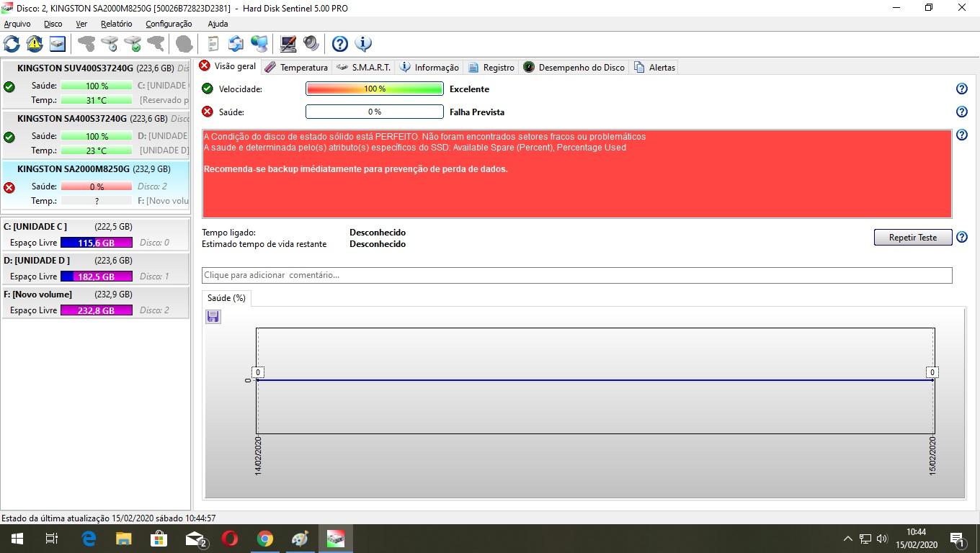Click help icon next to Repetir Teste

[x=961, y=237]
